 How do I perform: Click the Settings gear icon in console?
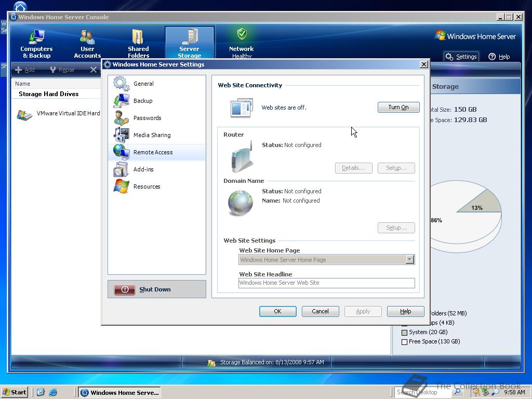coord(449,57)
